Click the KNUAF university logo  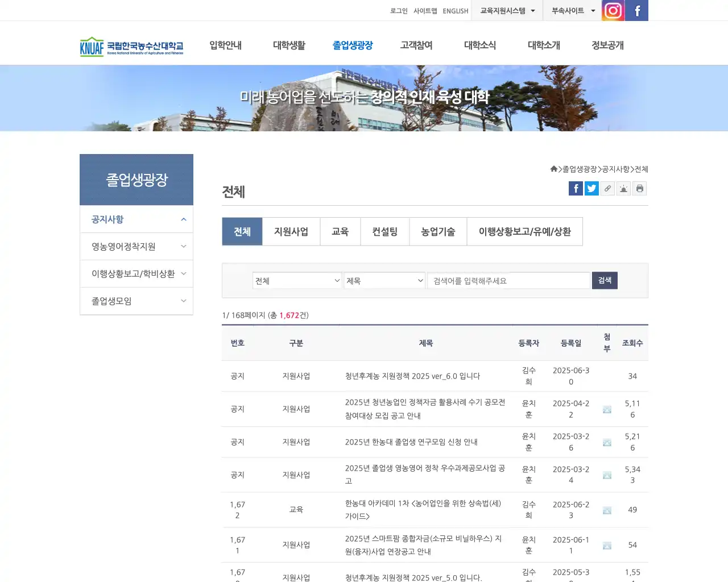(x=131, y=46)
